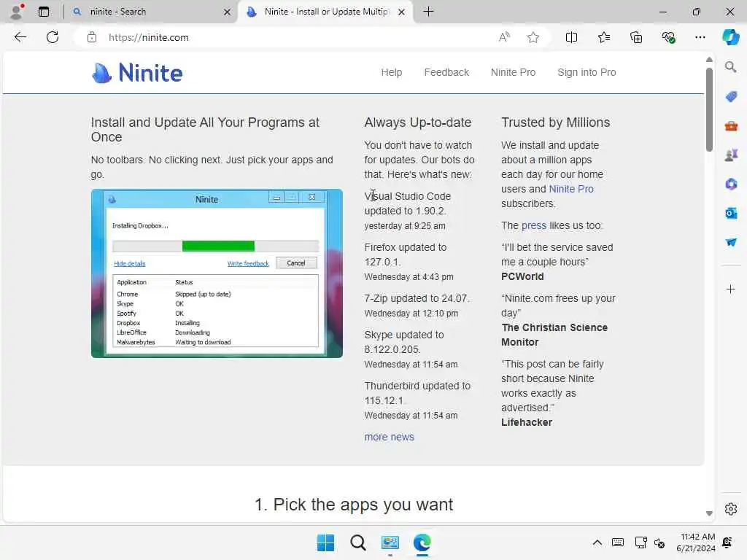Open the Favorites list icon

point(603,37)
